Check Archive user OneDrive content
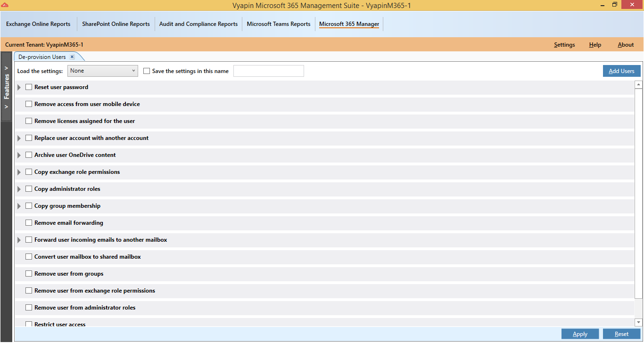 point(28,155)
